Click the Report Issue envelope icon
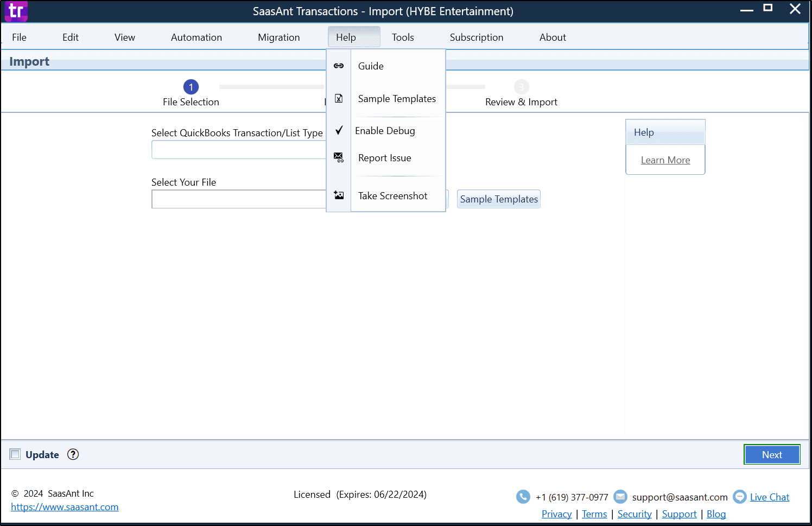 (x=339, y=157)
